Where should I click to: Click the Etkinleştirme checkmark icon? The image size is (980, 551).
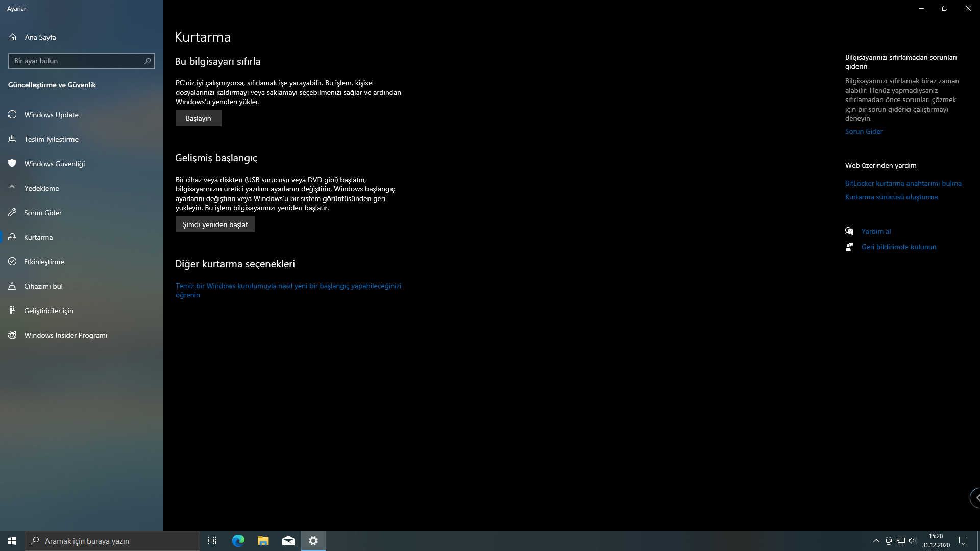click(x=12, y=262)
